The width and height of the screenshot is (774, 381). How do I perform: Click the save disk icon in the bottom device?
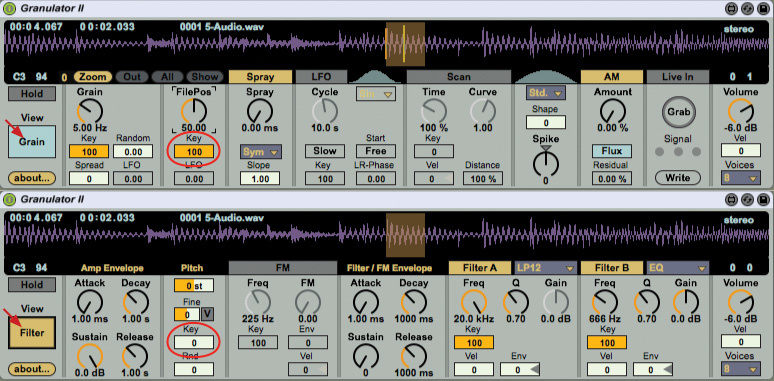pyautogui.click(x=763, y=199)
